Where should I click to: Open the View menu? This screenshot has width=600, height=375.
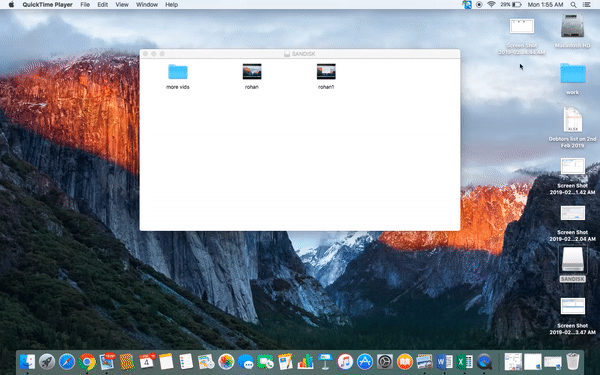coord(122,5)
